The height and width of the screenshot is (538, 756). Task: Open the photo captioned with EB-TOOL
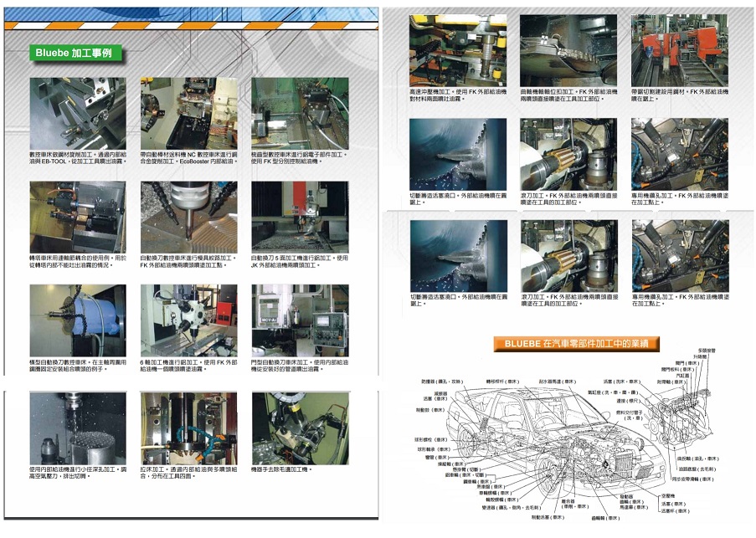coord(78,114)
